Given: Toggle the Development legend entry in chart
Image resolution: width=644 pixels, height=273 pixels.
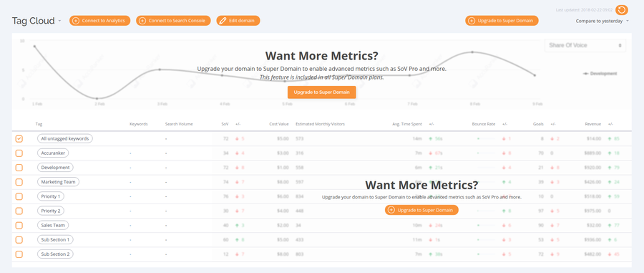Looking at the screenshot, I should [600, 74].
